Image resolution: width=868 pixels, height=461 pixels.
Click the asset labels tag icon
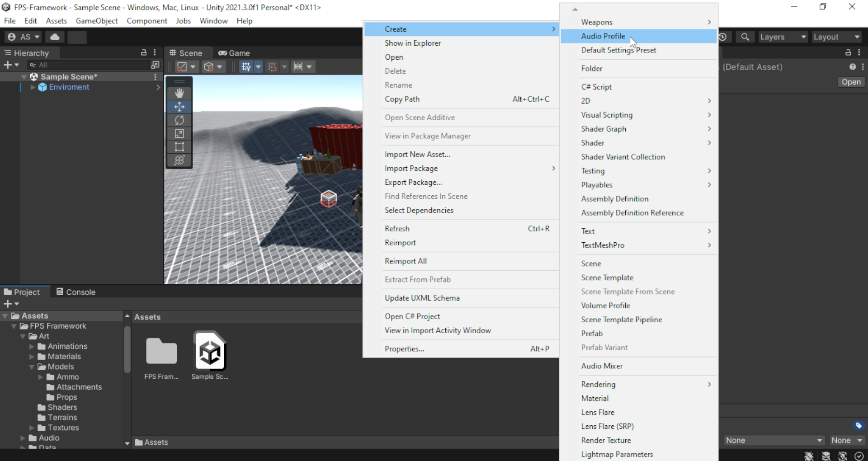click(x=859, y=425)
